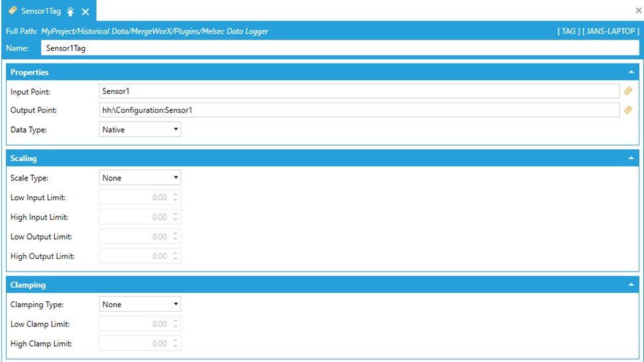Open the Scale Type dropdown
Image resolution: width=644 pixels, height=362 pixels.
click(x=140, y=178)
